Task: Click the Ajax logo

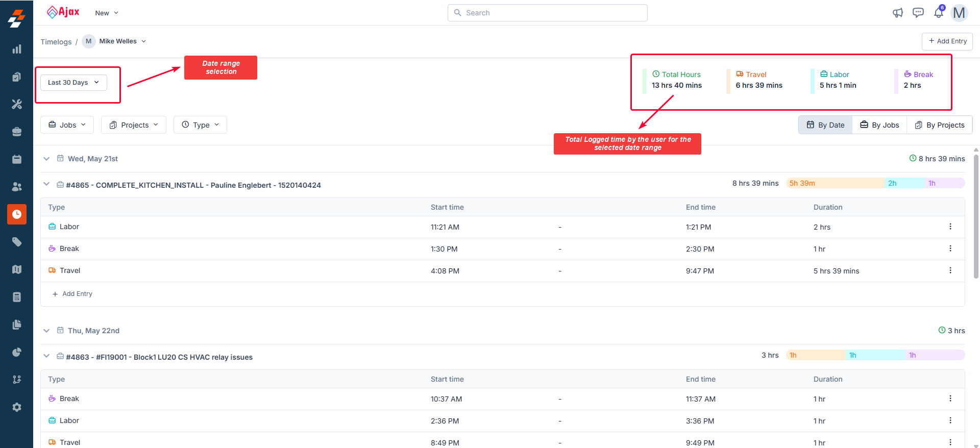Action: pyautogui.click(x=63, y=12)
